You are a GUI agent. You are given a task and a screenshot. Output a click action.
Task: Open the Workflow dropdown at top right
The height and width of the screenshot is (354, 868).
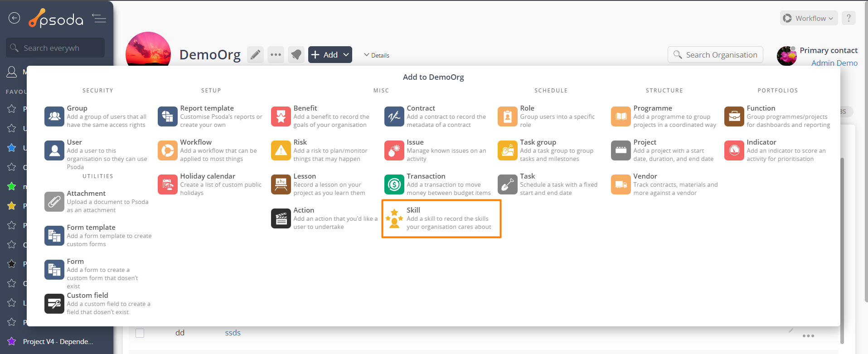coord(809,19)
